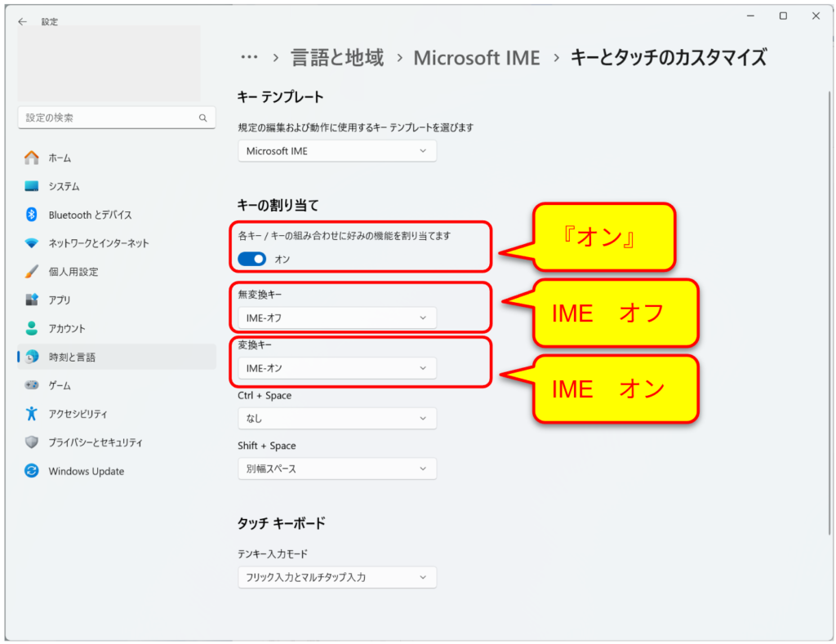Click the キーとタッチのカスタマイズ page title
This screenshot has height=644, width=836.
coord(669,58)
